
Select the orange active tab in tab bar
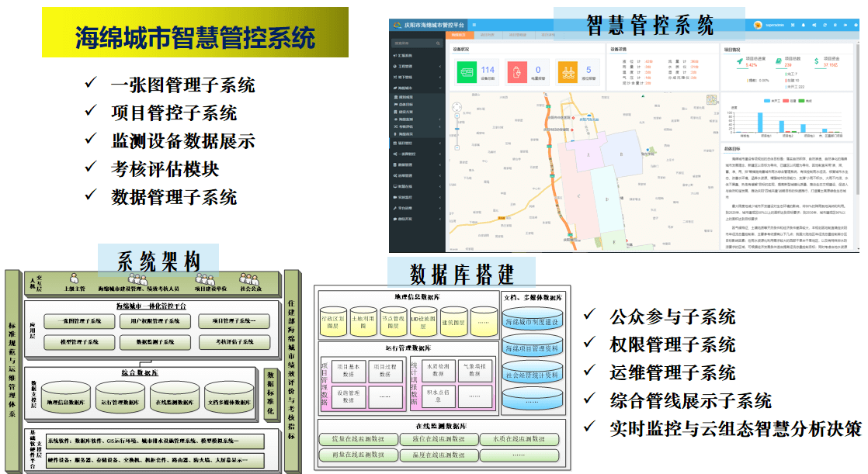(459, 35)
